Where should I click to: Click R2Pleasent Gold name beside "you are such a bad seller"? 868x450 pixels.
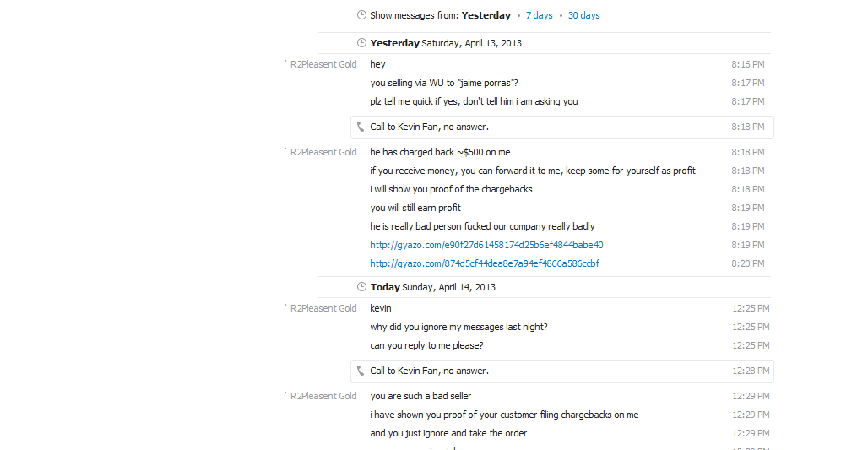[323, 396]
